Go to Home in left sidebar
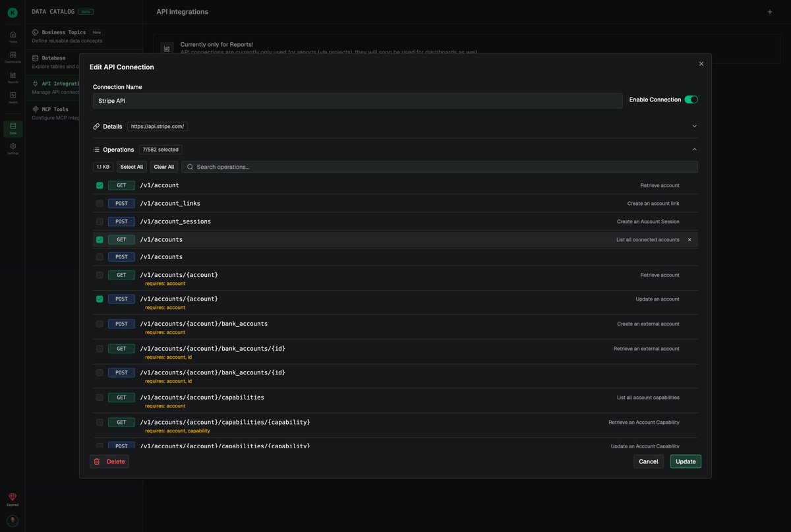 tap(13, 36)
